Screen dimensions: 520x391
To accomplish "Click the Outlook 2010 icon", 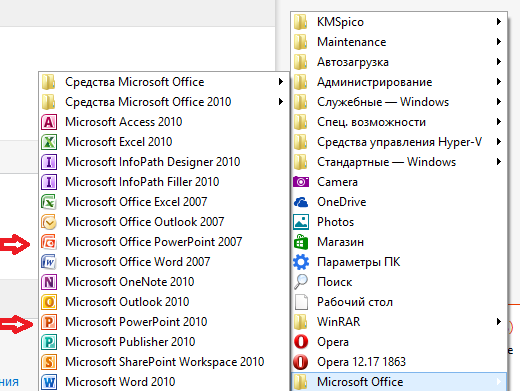I will (x=49, y=302).
